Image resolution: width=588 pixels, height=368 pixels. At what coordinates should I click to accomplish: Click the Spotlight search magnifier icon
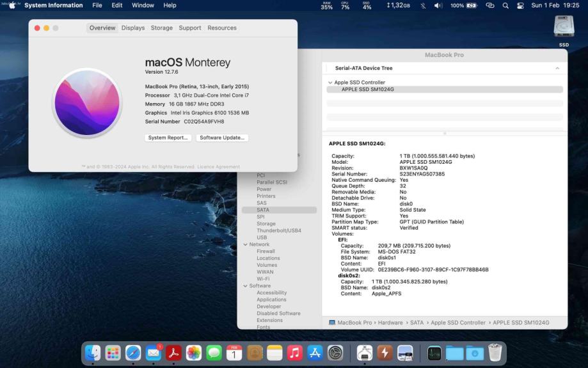pos(505,6)
